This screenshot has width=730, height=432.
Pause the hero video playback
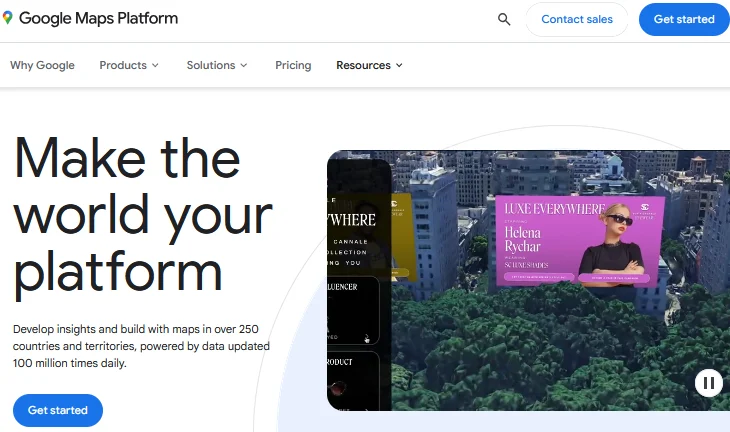click(709, 383)
